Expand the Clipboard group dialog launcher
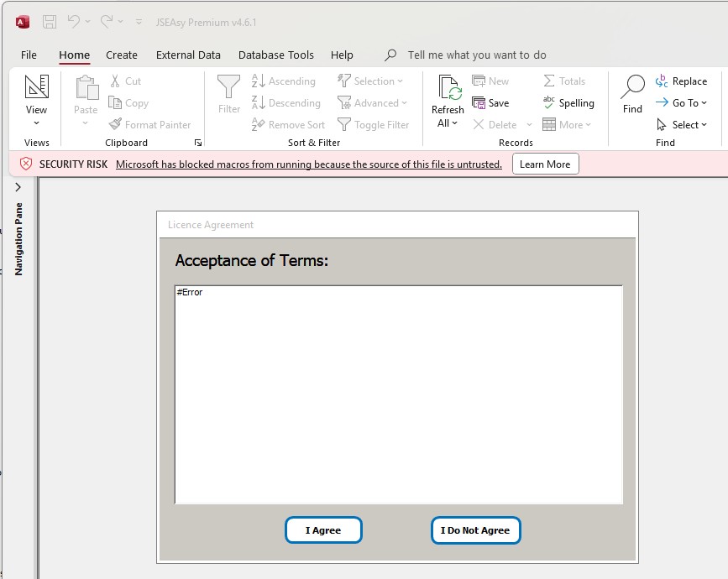 tap(198, 143)
